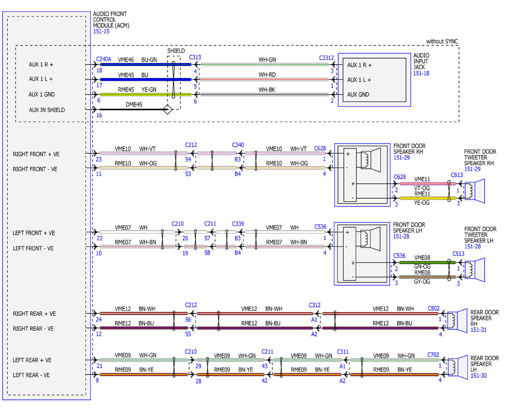Select connector label C613
532x411 pixels.
tap(457, 175)
